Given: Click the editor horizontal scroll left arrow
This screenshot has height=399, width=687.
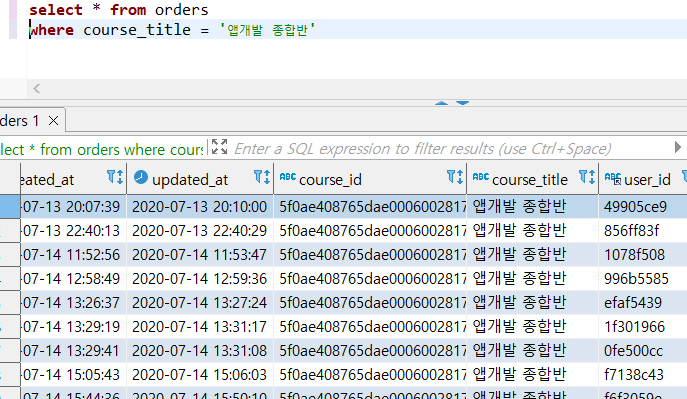Looking at the screenshot, I should coord(37,88).
